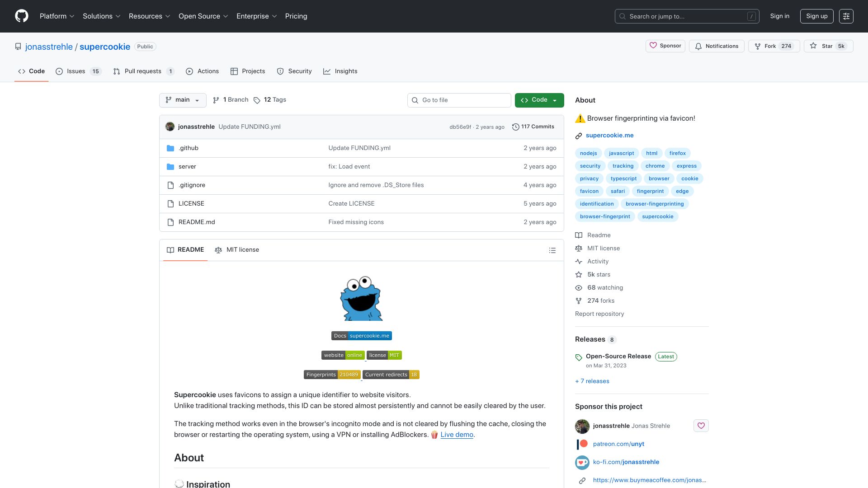Expand the Solutions menu
The width and height of the screenshot is (868, 488).
click(x=102, y=16)
